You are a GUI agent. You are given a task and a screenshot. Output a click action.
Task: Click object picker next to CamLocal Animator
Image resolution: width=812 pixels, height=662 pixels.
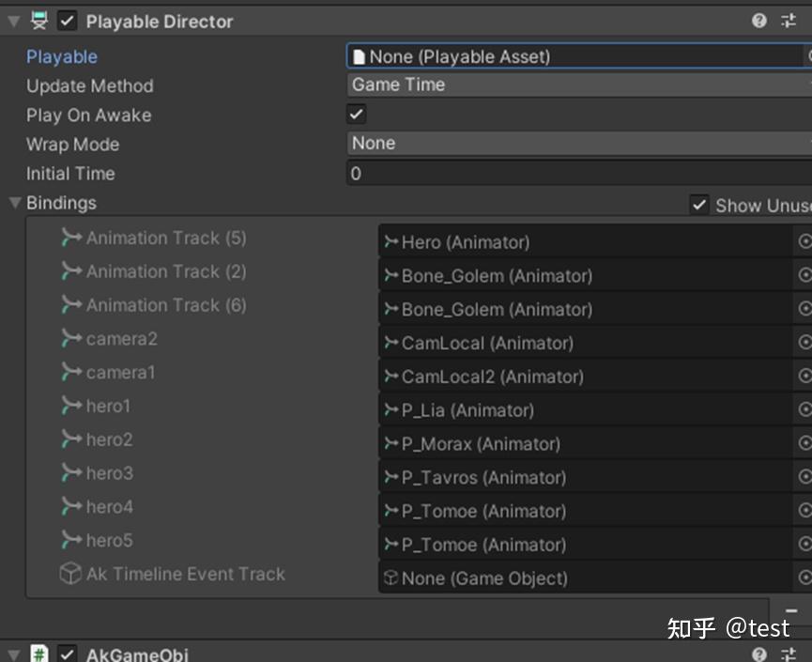click(x=805, y=343)
